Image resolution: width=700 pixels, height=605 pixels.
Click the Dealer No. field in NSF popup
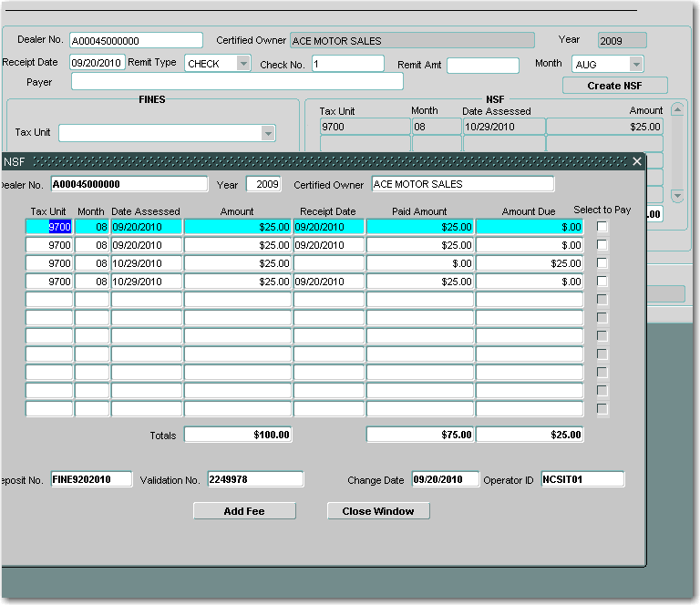tap(129, 184)
